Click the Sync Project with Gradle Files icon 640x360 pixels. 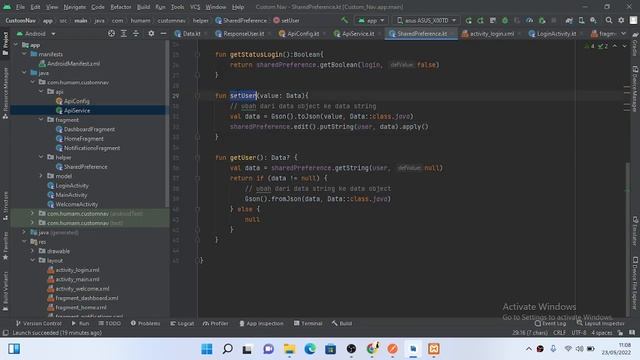click(569, 20)
